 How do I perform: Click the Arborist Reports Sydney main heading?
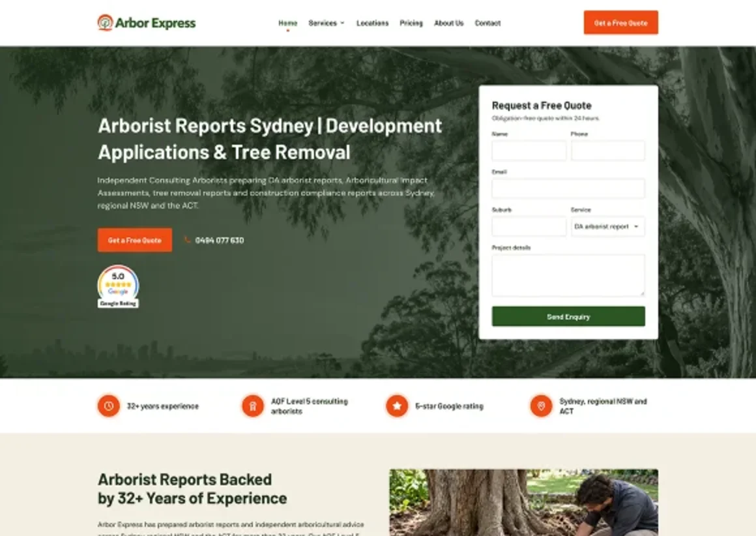[270, 139]
